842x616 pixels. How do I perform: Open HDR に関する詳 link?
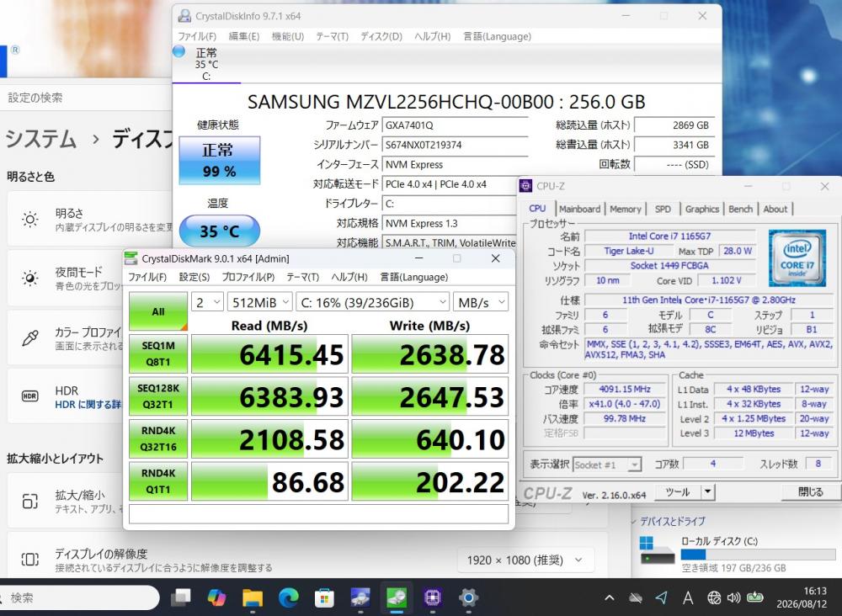tap(88, 405)
